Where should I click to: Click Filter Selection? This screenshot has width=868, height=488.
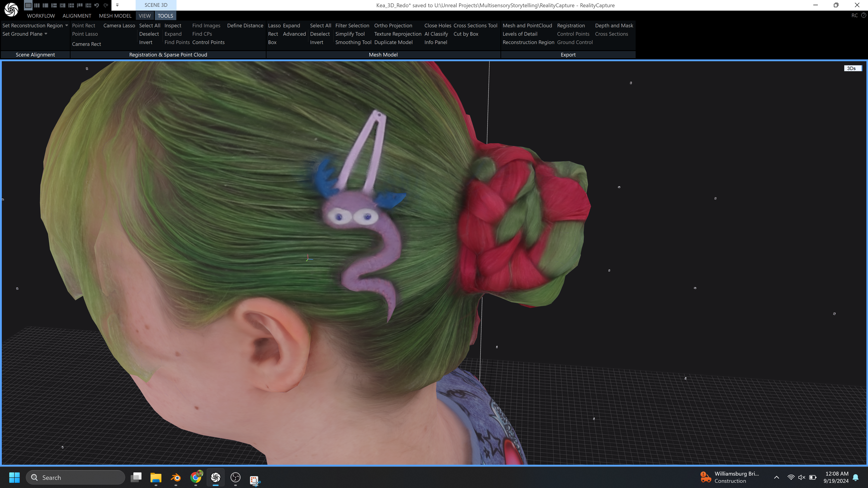coord(352,26)
